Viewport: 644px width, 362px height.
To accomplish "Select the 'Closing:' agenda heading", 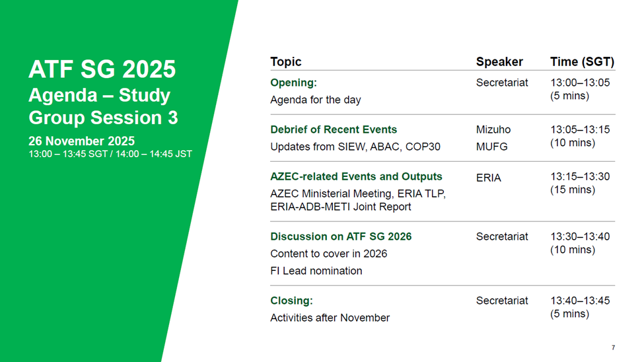I will pos(291,301).
